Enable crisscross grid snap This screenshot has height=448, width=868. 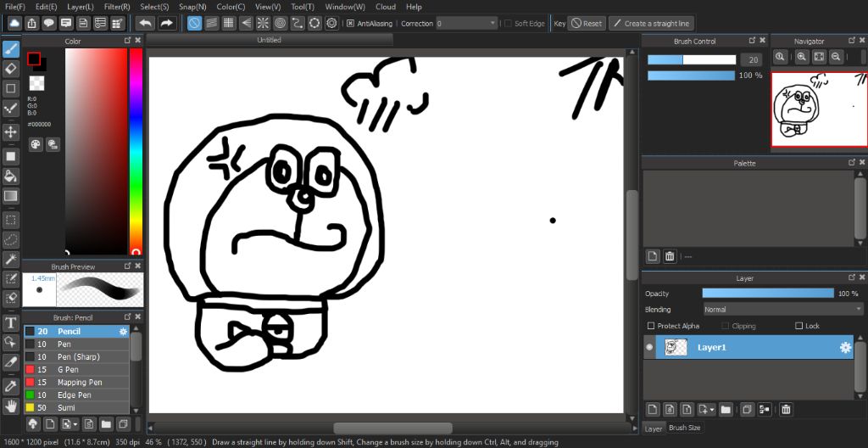pos(228,23)
